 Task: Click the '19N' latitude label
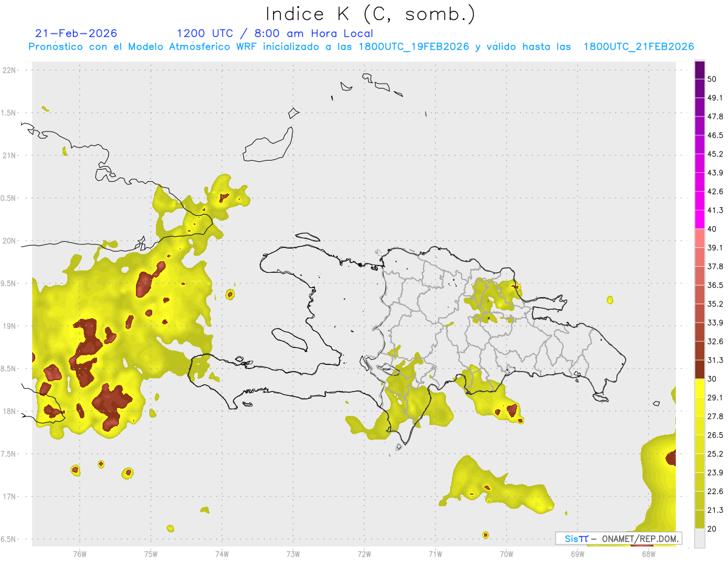pos(10,326)
